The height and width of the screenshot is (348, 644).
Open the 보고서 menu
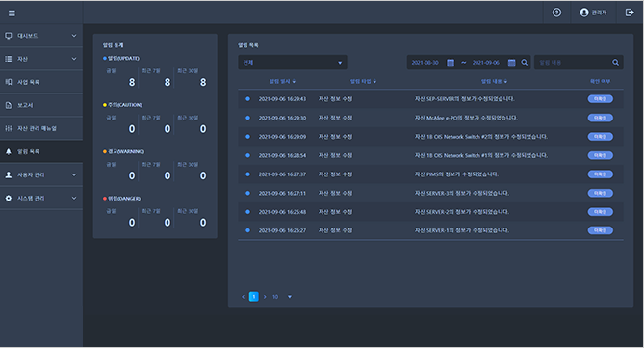(41, 105)
